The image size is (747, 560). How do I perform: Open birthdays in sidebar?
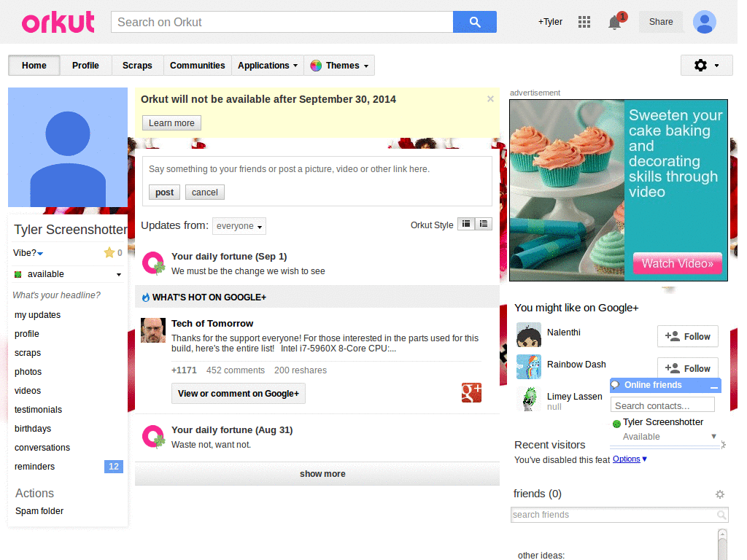point(33,429)
